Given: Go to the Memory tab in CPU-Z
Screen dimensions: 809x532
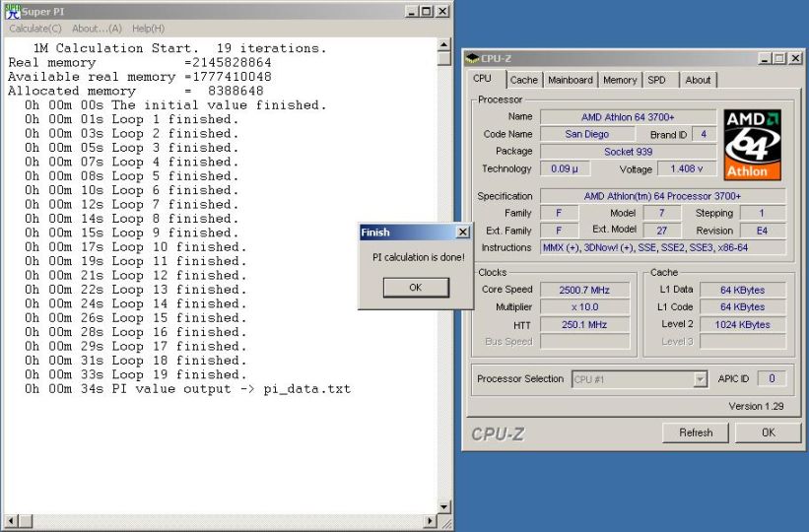Looking at the screenshot, I should (x=619, y=80).
